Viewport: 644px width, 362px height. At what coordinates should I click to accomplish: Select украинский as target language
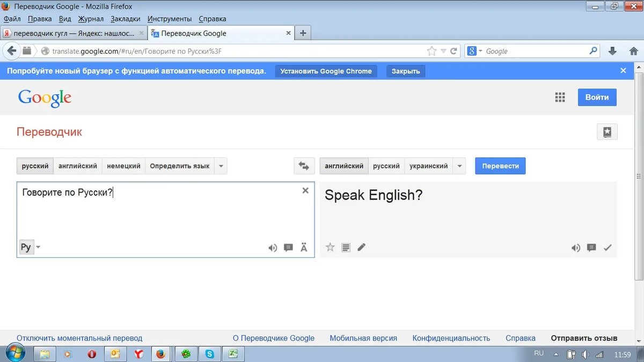click(x=429, y=166)
